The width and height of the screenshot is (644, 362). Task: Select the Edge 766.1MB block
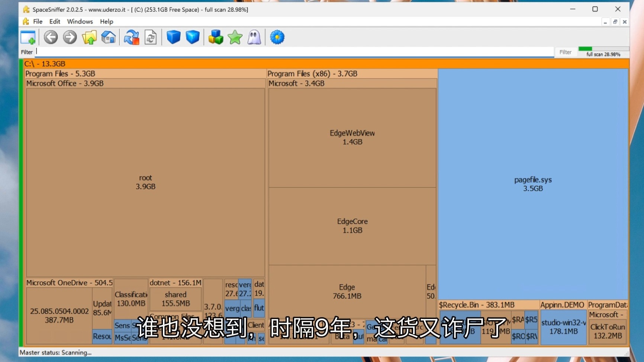pos(347,292)
